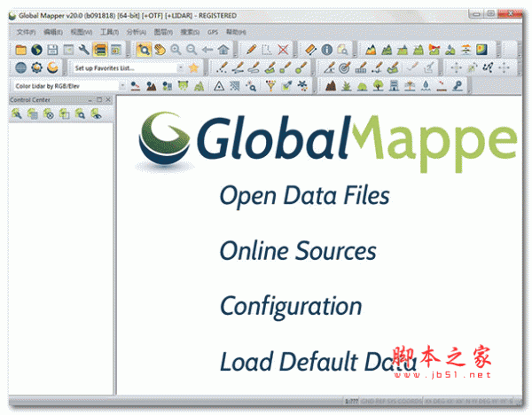Click the key icon in Lidar toolbar
This screenshot has height=415, width=532.
pyautogui.click(x=458, y=86)
